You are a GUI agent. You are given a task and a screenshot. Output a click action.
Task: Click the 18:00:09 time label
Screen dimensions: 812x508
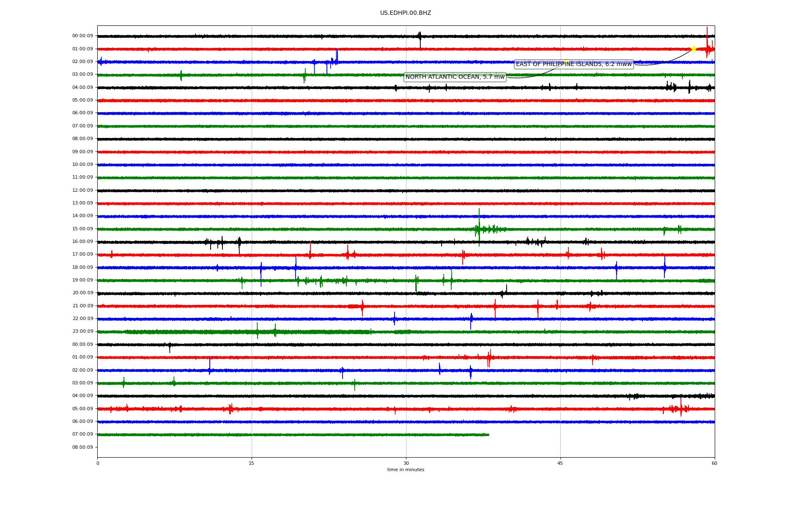[x=83, y=268]
